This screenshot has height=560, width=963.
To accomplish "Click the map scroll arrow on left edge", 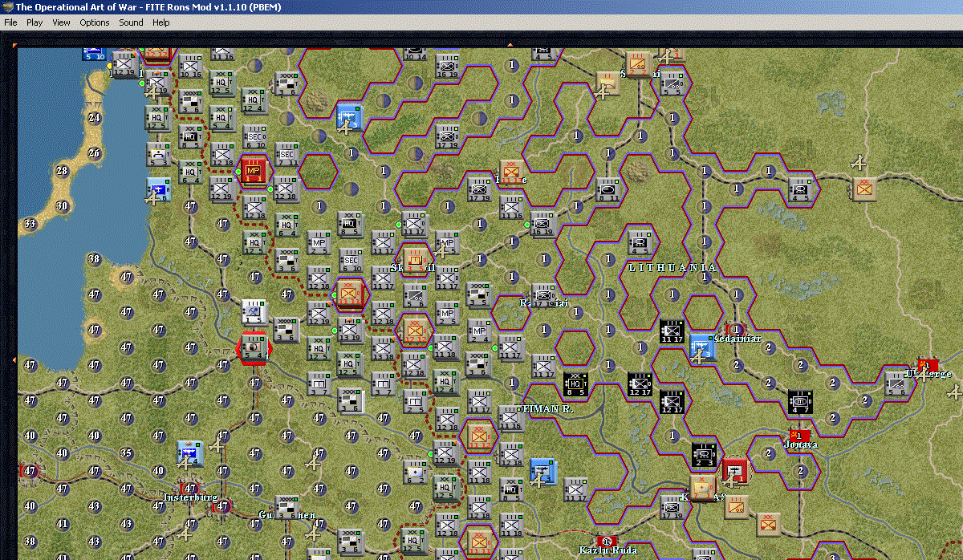I will coord(14,362).
